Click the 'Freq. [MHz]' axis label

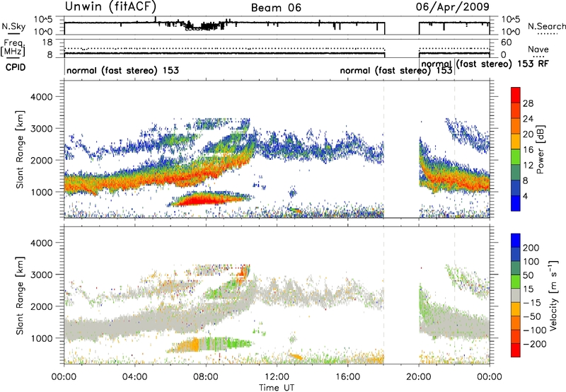coord(13,47)
